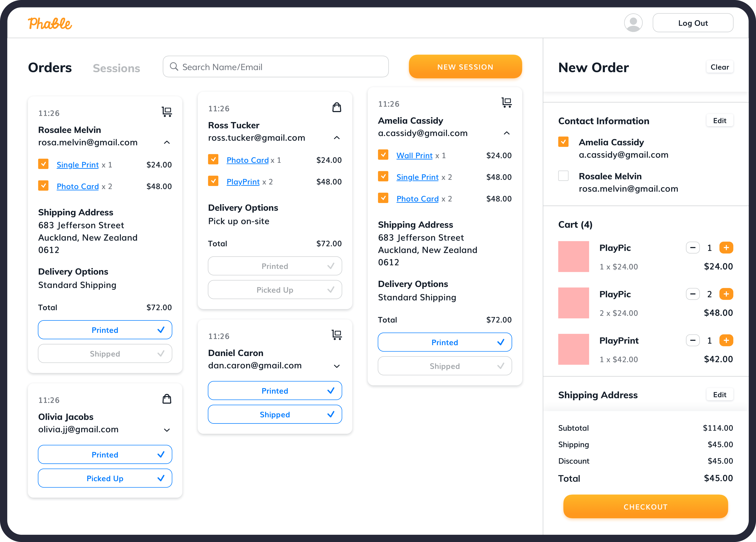Expand Olivia Jacobs order details

click(x=167, y=430)
